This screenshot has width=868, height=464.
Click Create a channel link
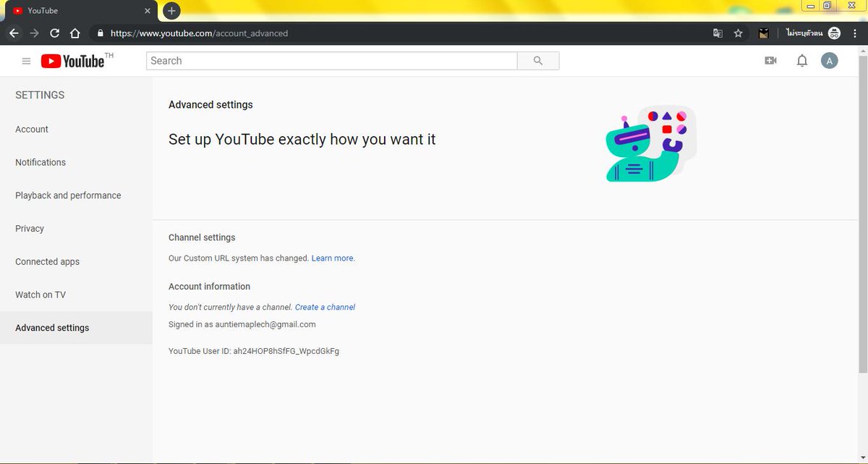tap(325, 308)
